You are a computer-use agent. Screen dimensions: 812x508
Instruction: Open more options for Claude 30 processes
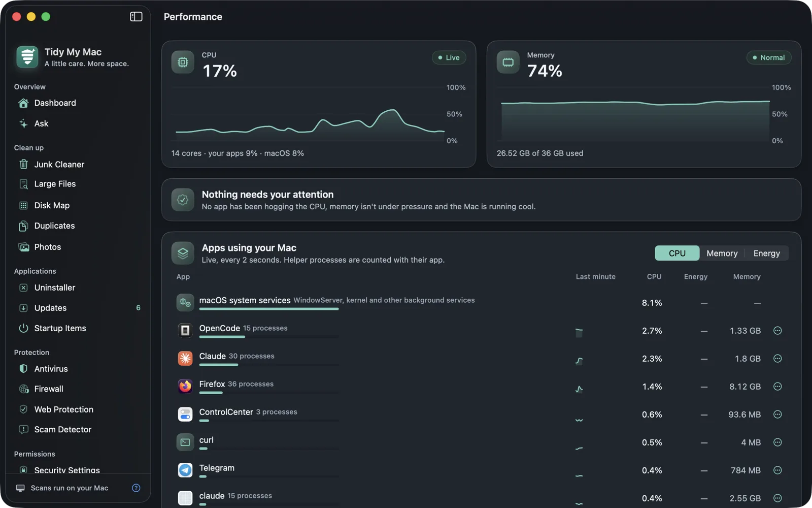[x=777, y=359]
